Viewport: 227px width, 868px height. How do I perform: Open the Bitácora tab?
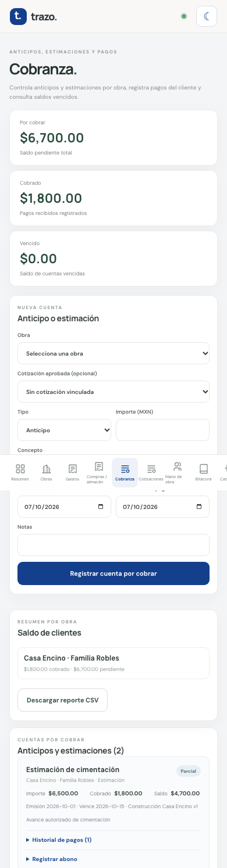204,472
